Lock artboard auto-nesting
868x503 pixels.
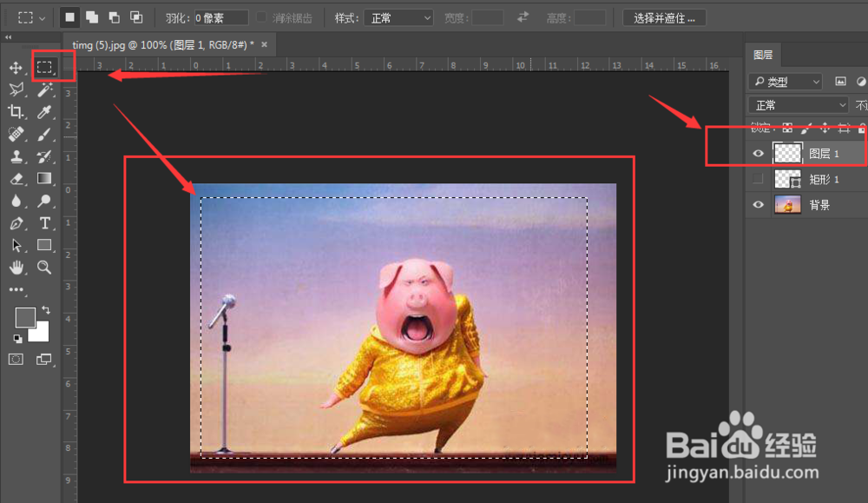pos(844,129)
